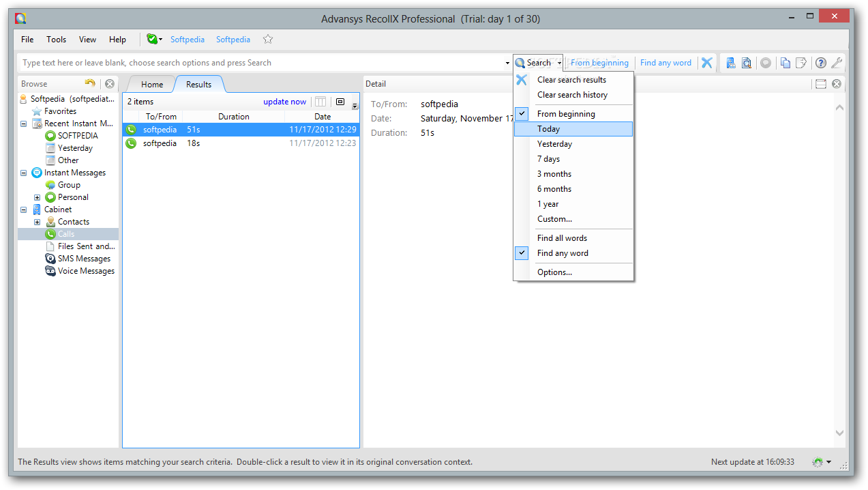Collapse the Instant Messages tree node

coord(23,173)
